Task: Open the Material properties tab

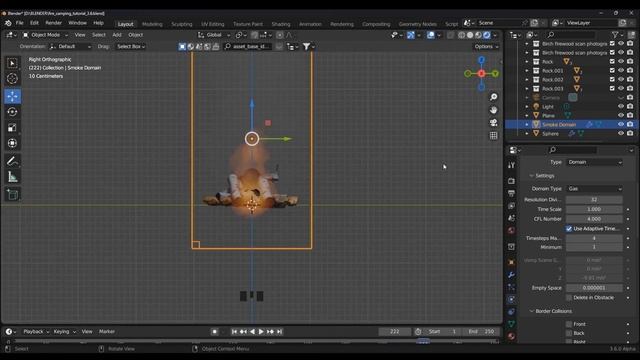Action: [x=511, y=336]
